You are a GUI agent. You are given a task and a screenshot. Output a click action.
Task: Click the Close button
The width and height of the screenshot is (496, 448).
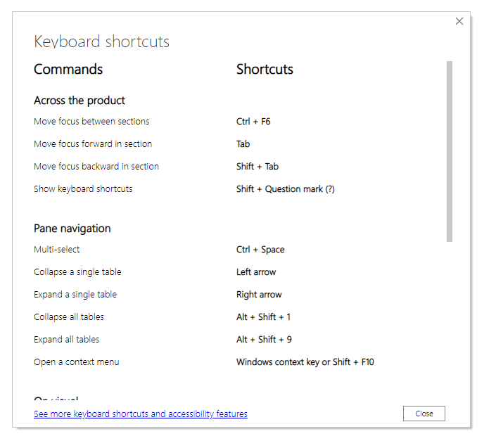click(x=424, y=414)
